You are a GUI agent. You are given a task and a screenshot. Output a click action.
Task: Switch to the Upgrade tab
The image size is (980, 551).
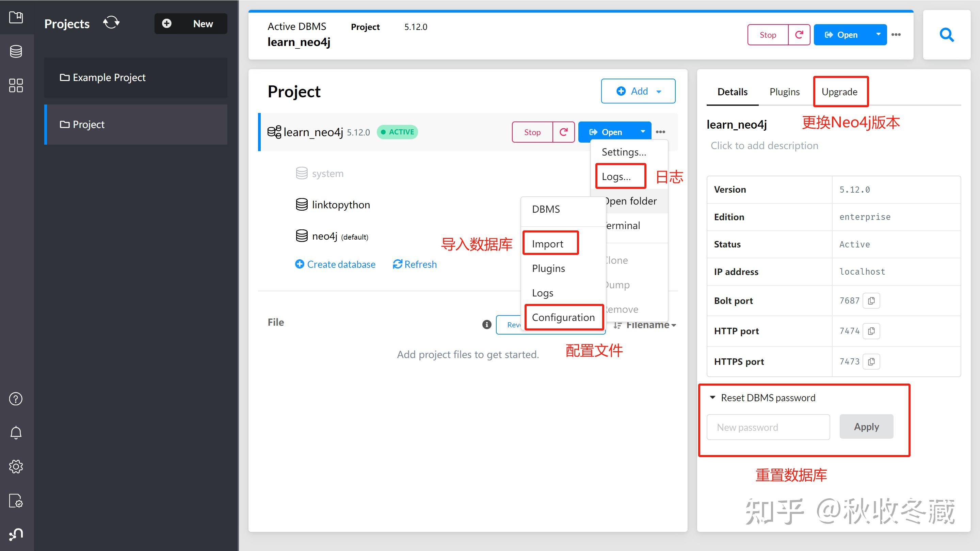coord(840,91)
